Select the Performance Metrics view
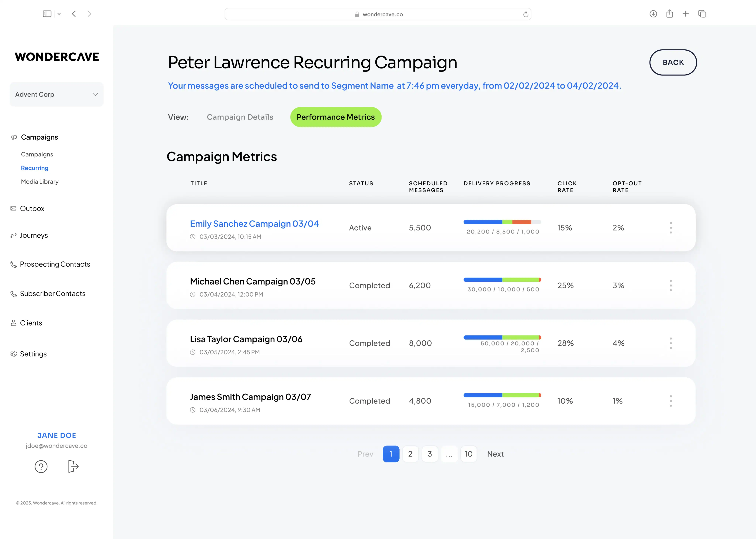The height and width of the screenshot is (539, 756). coord(336,117)
